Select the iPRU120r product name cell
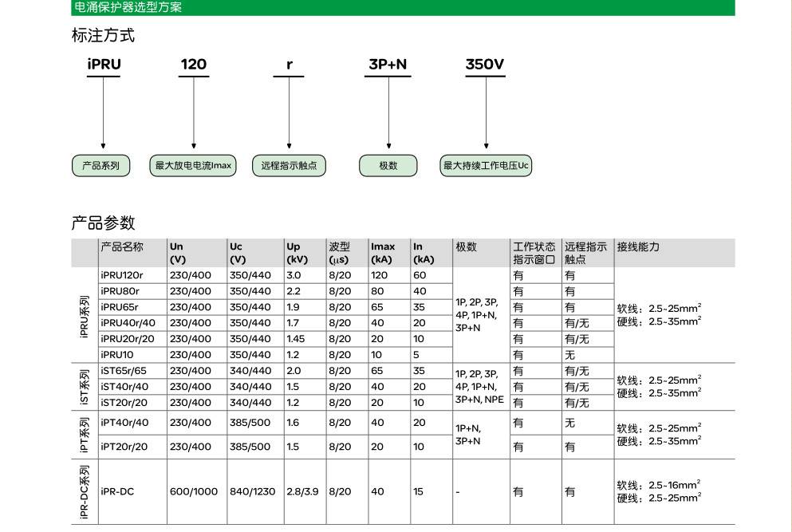 click(122, 275)
